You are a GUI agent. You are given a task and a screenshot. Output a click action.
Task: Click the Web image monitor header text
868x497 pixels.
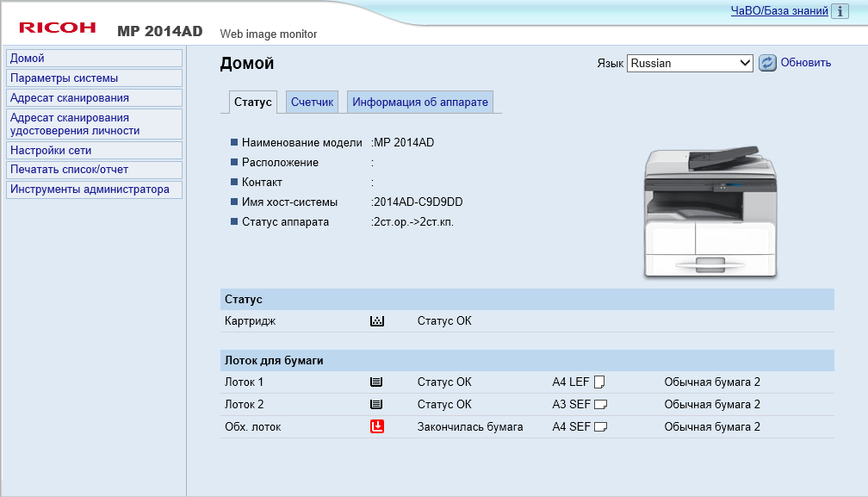[269, 34]
